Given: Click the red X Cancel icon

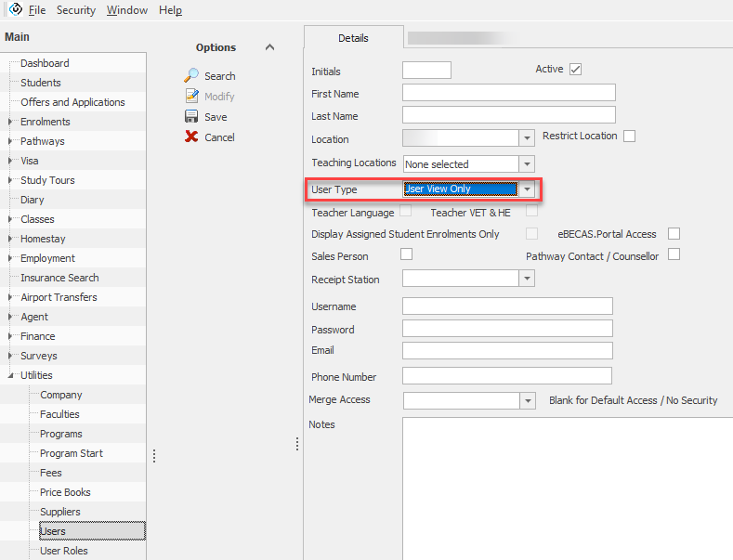Looking at the screenshot, I should [191, 137].
